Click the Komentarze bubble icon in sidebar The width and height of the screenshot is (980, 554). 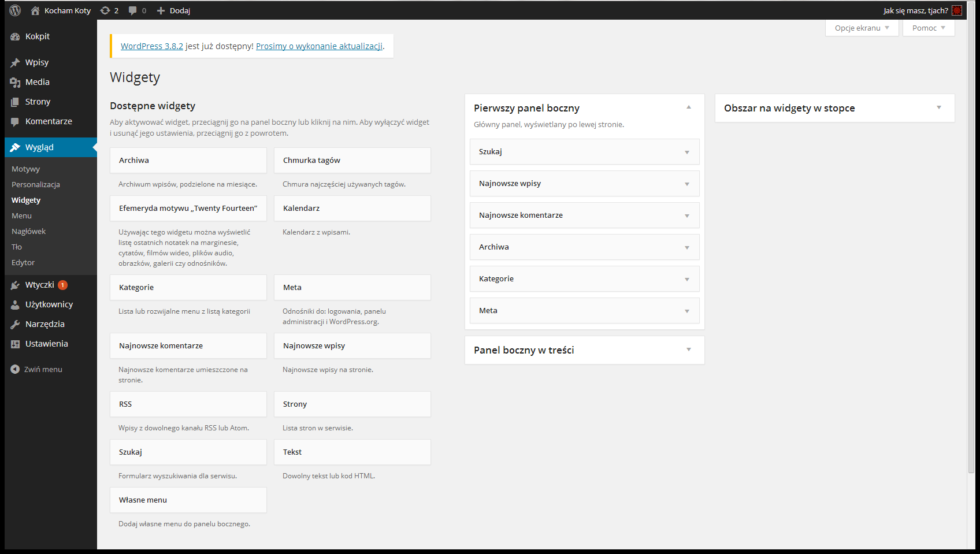tap(15, 121)
